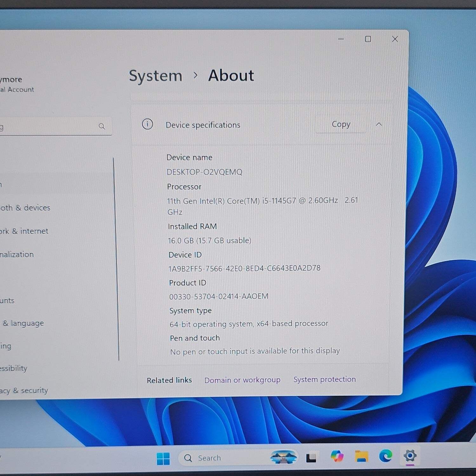Screen dimensions: 476x476
Task: Open the Task View taskbar icon
Action: pos(311,457)
